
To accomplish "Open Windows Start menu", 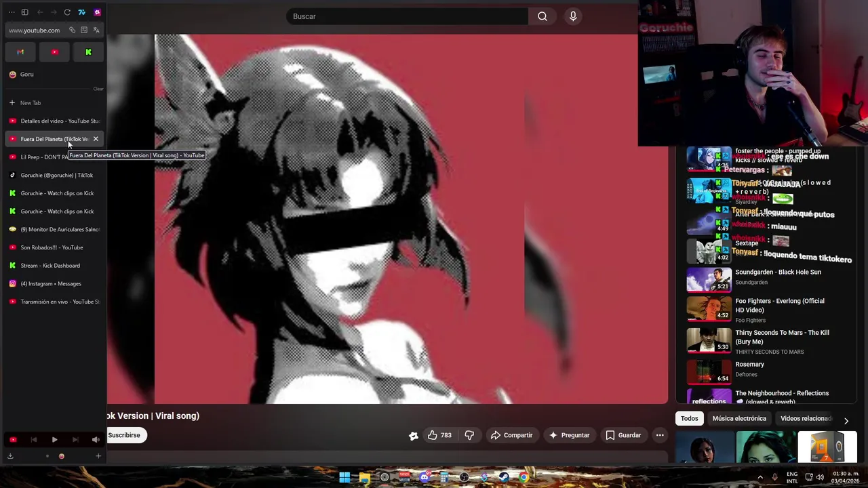I will [344, 477].
